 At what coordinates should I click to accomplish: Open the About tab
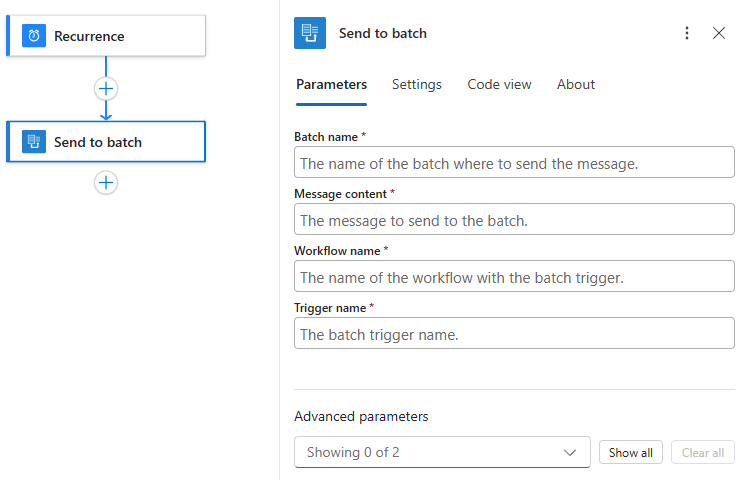(575, 84)
